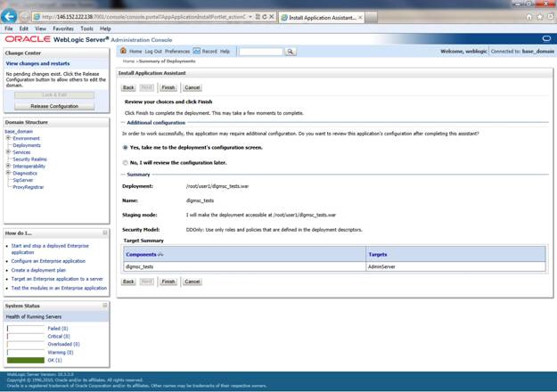Open the Favorites menu
Image resolution: width=557 pixels, height=392 pixels.
point(63,29)
